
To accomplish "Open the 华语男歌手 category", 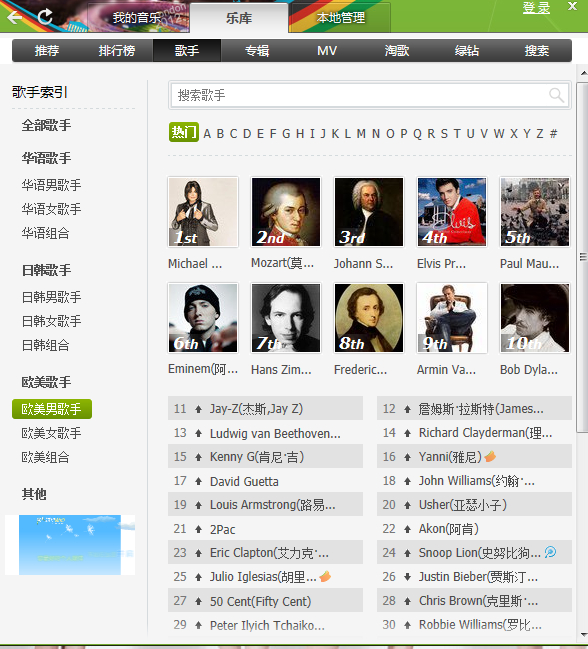I will [x=51, y=185].
